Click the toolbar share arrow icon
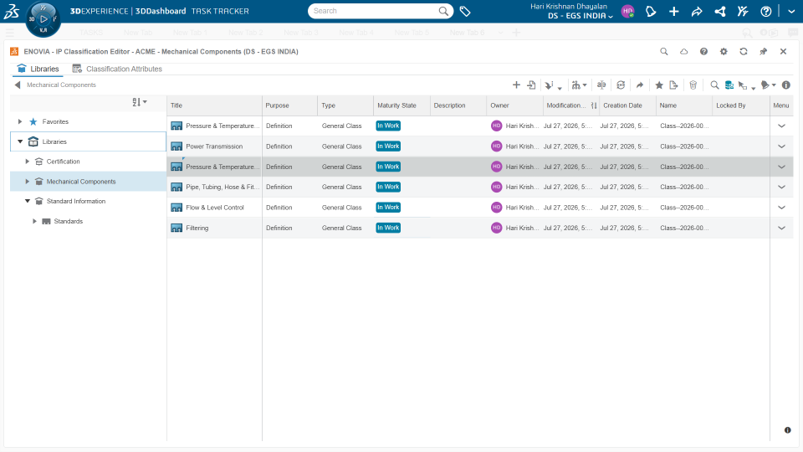 coord(640,85)
